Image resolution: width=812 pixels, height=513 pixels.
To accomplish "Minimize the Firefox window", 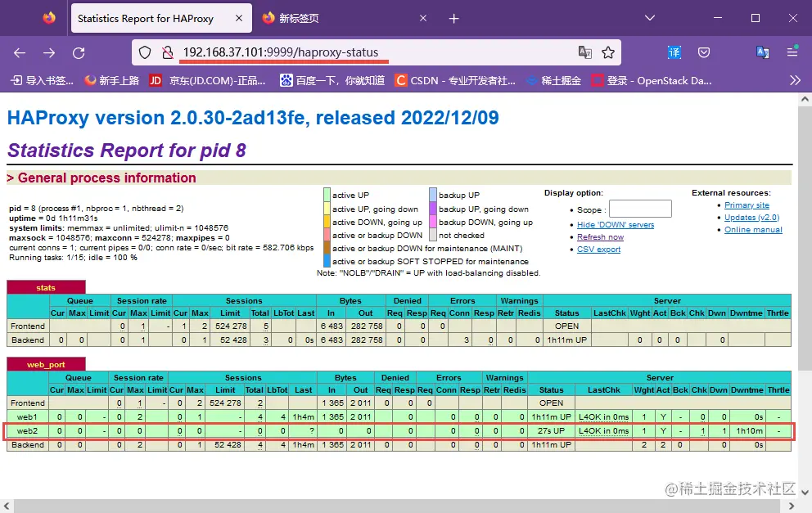I will click(x=718, y=18).
